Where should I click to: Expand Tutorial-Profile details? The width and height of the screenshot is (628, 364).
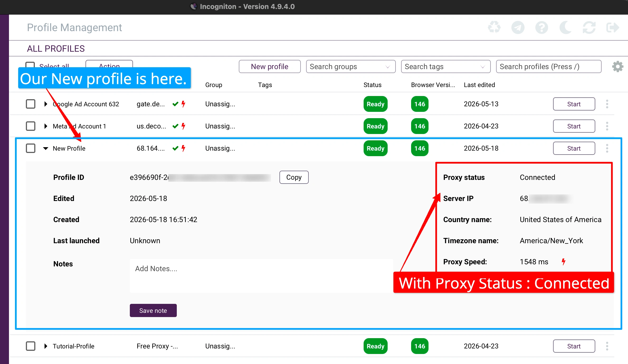46,346
